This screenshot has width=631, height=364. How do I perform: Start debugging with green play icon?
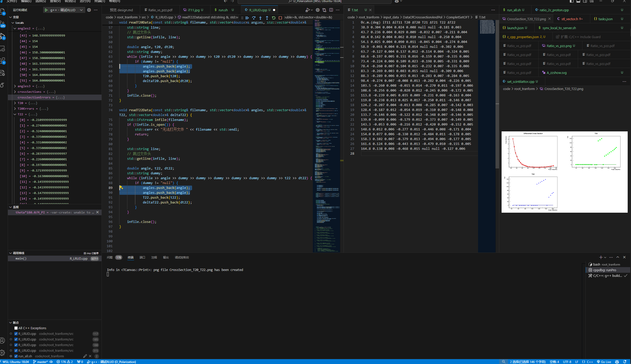coord(46,10)
